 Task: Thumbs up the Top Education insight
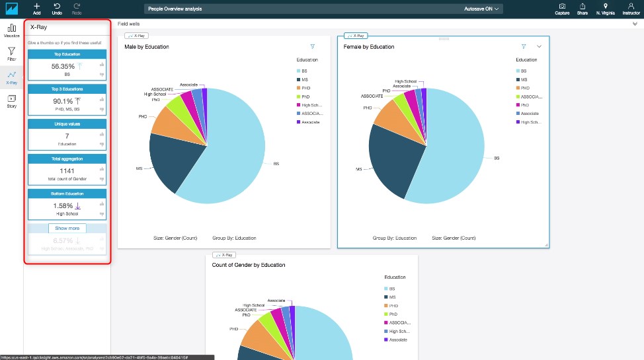(x=101, y=65)
